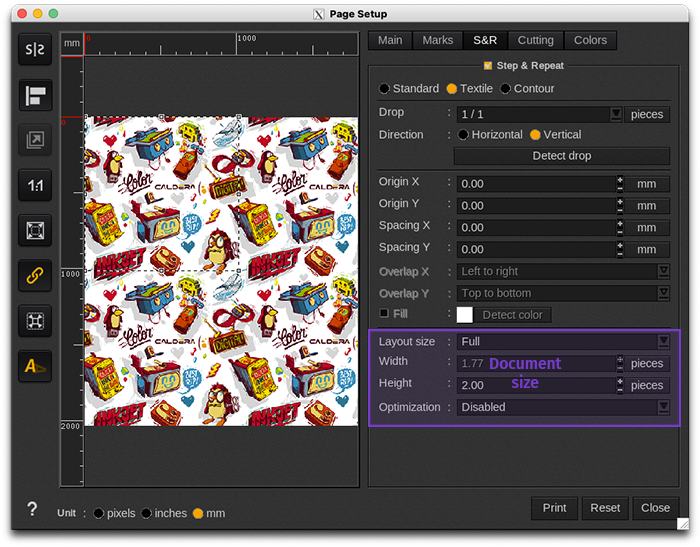Select the Standard radio button
Image resolution: width=700 pixels, height=547 pixels.
click(385, 89)
